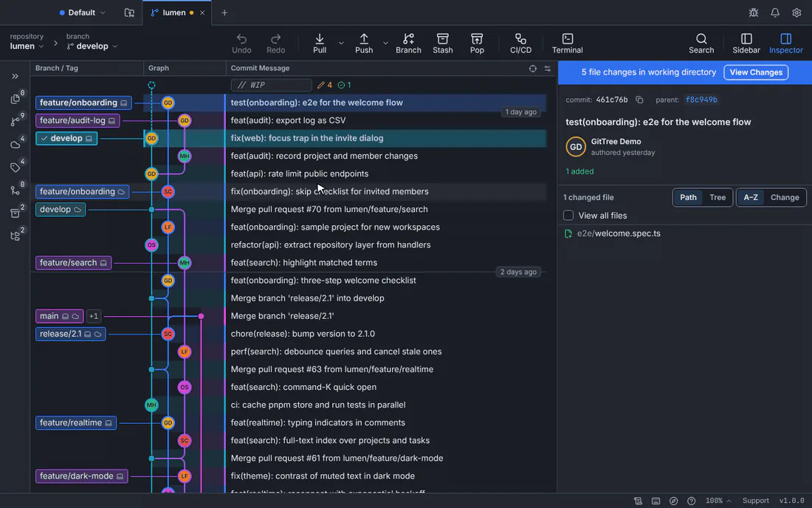This screenshot has width=812, height=508.
Task: Stash changes with the Stash icon
Action: click(x=443, y=39)
